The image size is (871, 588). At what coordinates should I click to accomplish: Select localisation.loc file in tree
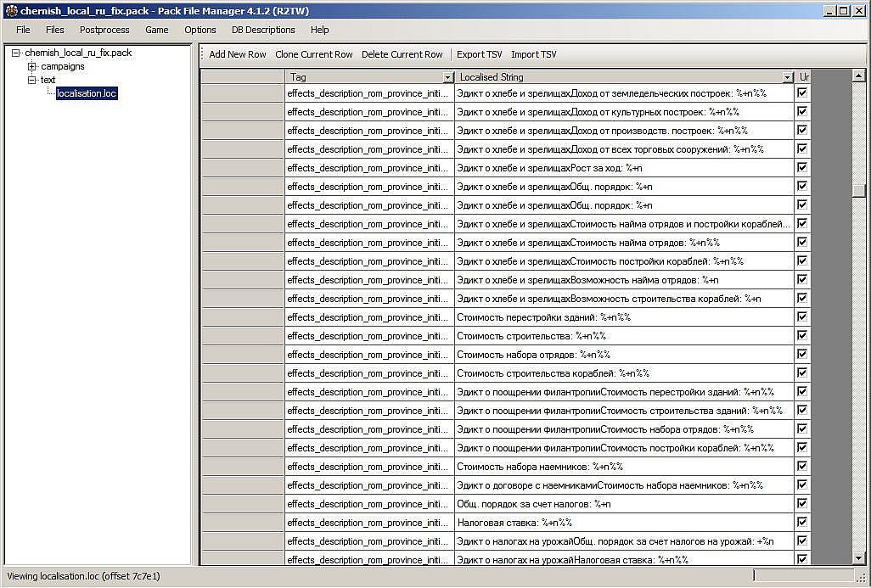coord(87,93)
